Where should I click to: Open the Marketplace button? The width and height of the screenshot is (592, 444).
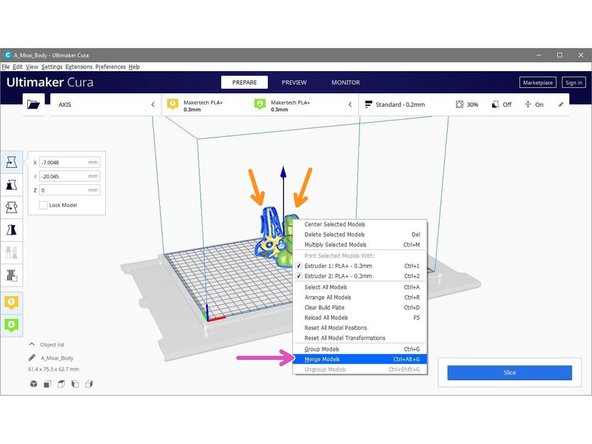tap(538, 83)
